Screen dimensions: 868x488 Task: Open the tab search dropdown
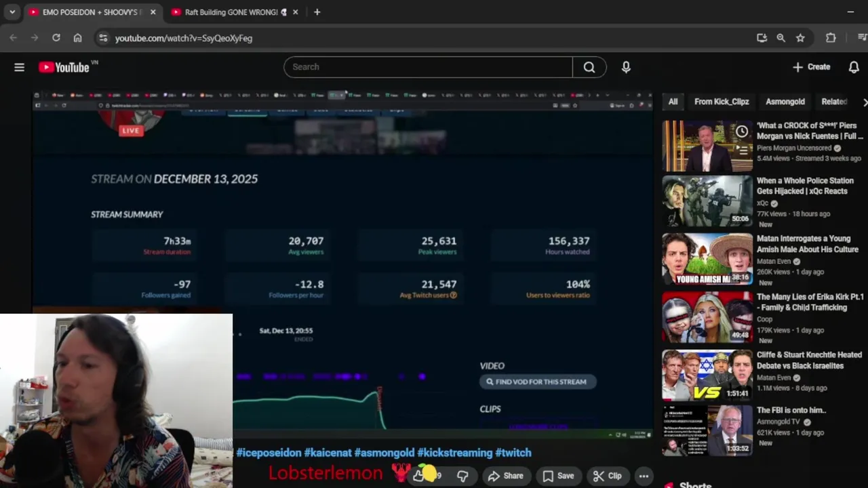point(12,12)
